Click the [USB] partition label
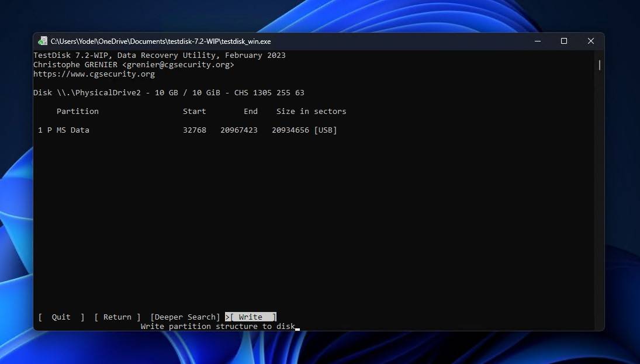Viewport: 640px width, 364px height. (326, 130)
